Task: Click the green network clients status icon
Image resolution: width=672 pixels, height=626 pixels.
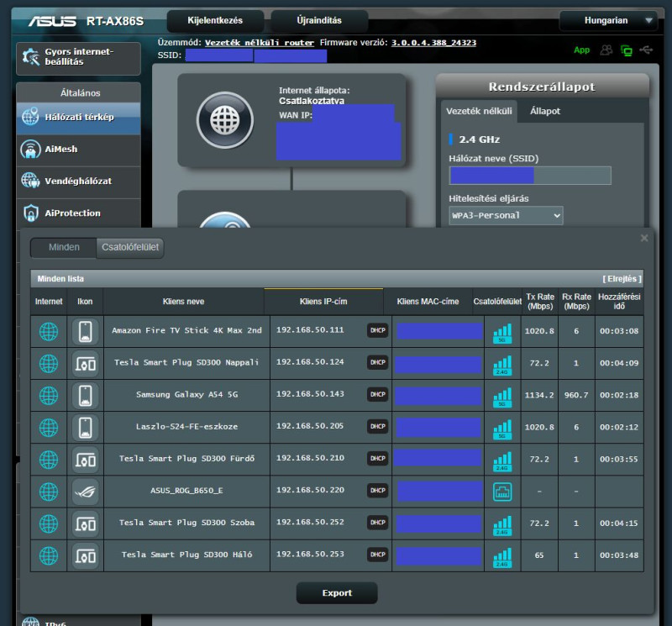Action: click(626, 50)
